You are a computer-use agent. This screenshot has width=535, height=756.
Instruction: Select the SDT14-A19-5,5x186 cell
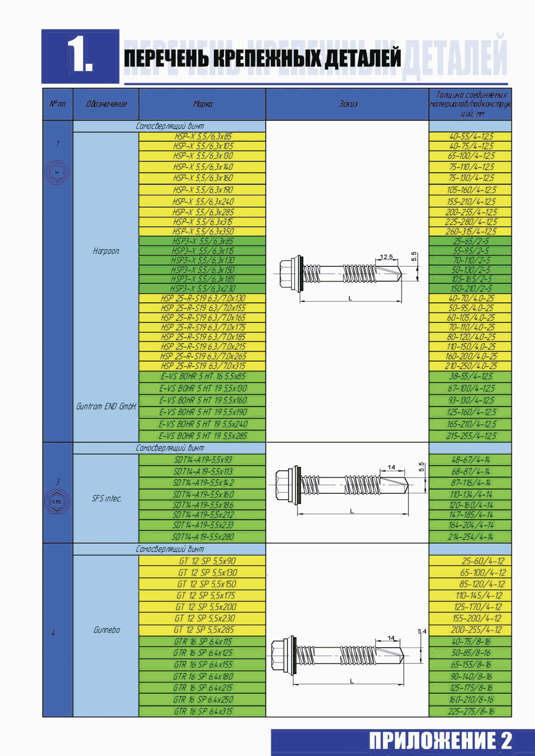point(202,505)
